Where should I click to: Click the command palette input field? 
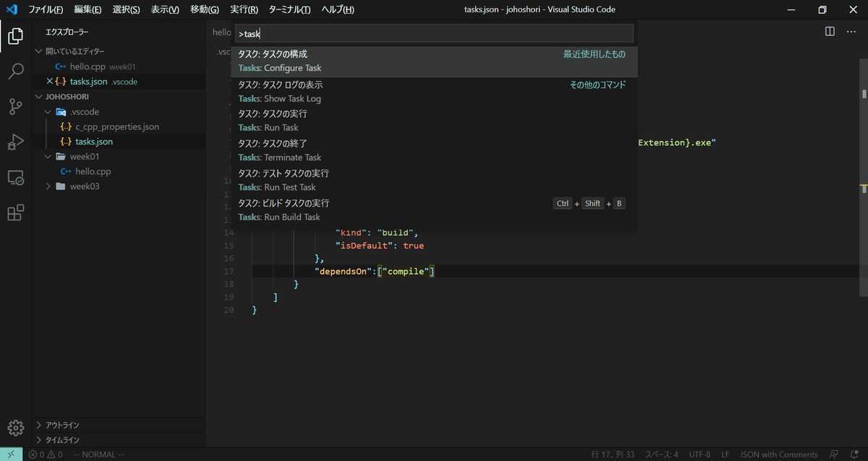434,34
